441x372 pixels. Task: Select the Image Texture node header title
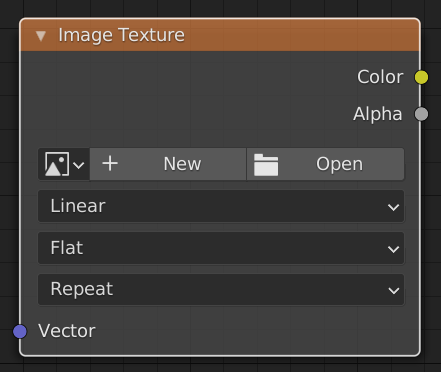click(x=121, y=35)
